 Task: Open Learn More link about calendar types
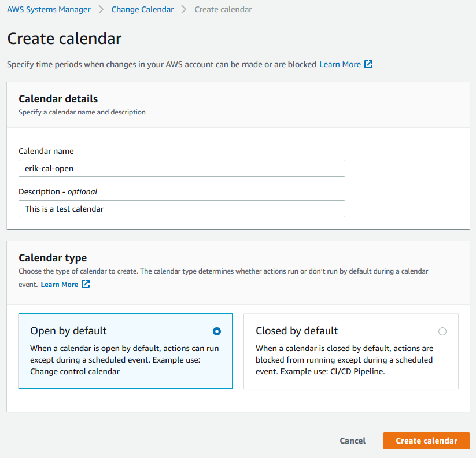coord(60,285)
